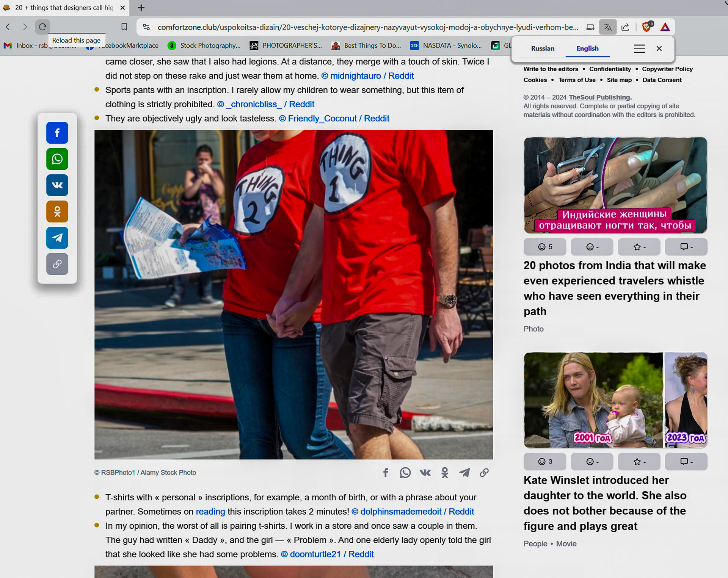The width and height of the screenshot is (728, 578).
Task: Bookmark this page icon in toolbar
Action: point(124,27)
